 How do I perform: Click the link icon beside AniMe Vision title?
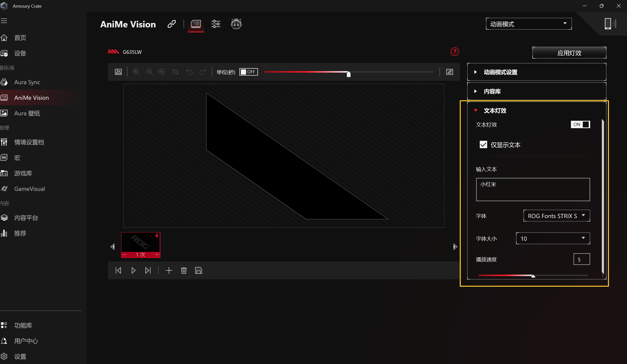click(x=172, y=24)
